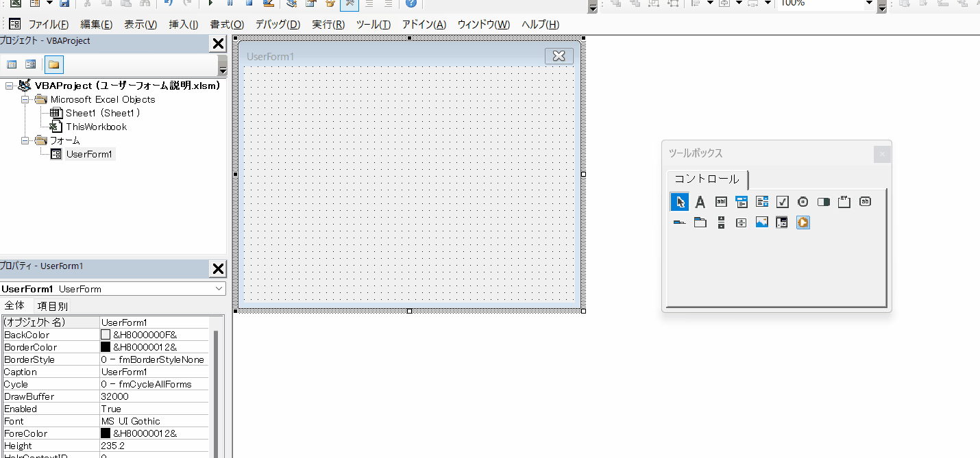Open the 挿入(I) menu
This screenshot has width=980, height=458.
(x=184, y=25)
